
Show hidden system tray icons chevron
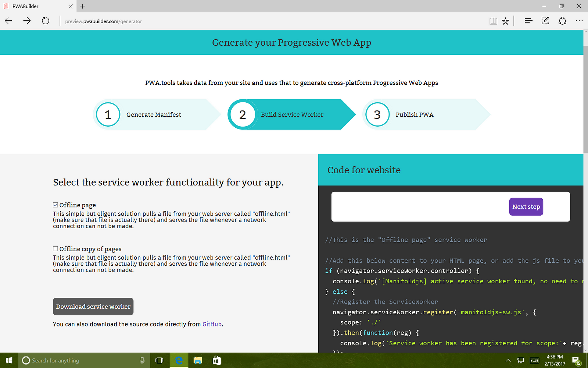click(508, 360)
